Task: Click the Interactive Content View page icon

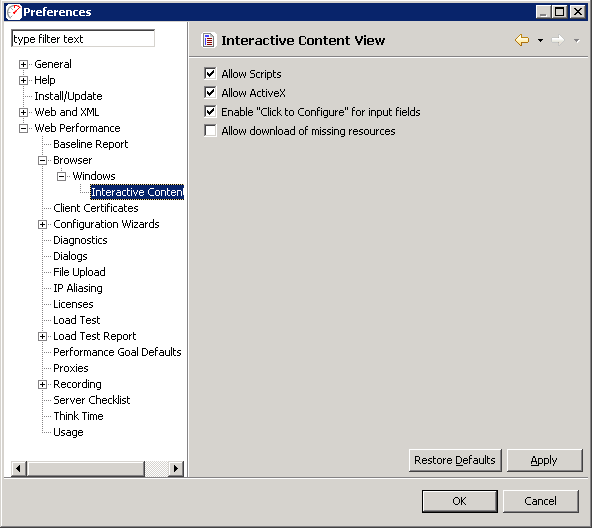Action: coord(208,40)
